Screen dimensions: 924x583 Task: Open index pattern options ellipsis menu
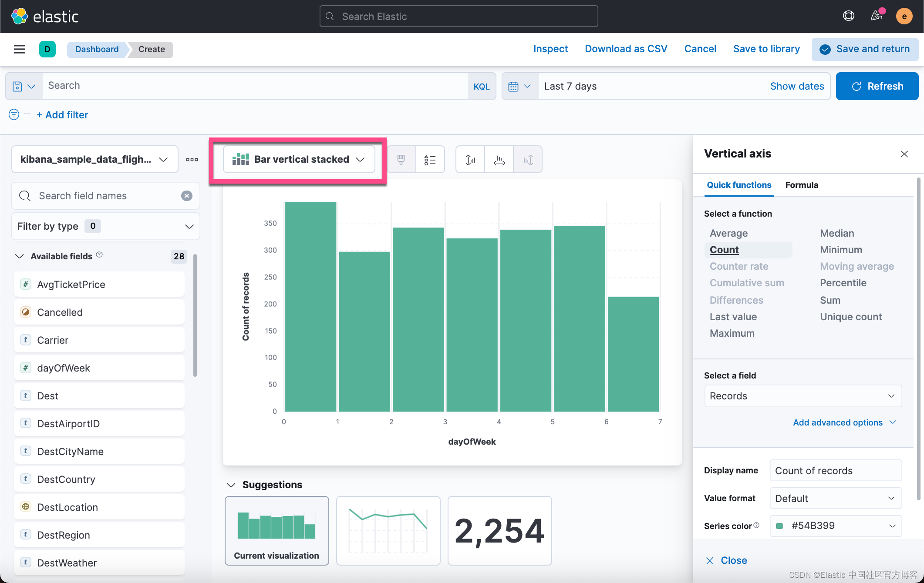tap(192, 160)
